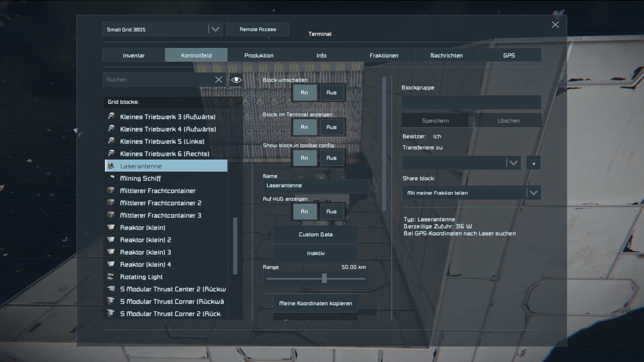Switch Block umschalten to Aus
644x362 pixels.
coord(331,93)
